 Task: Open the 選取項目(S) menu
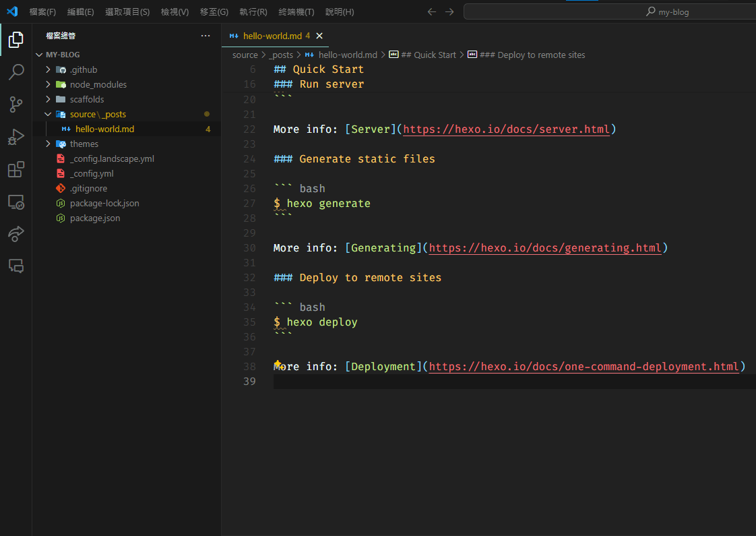127,11
